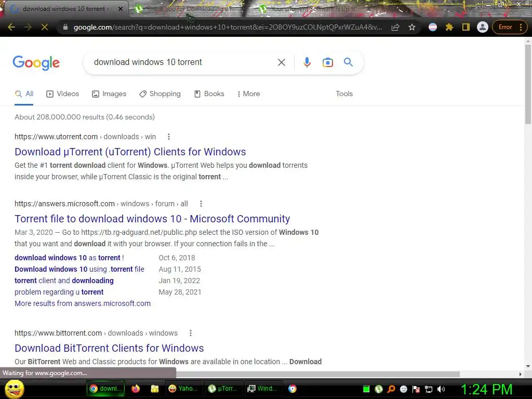
Task: Click the horizontal scrollbar thumb
Action: coord(318,374)
